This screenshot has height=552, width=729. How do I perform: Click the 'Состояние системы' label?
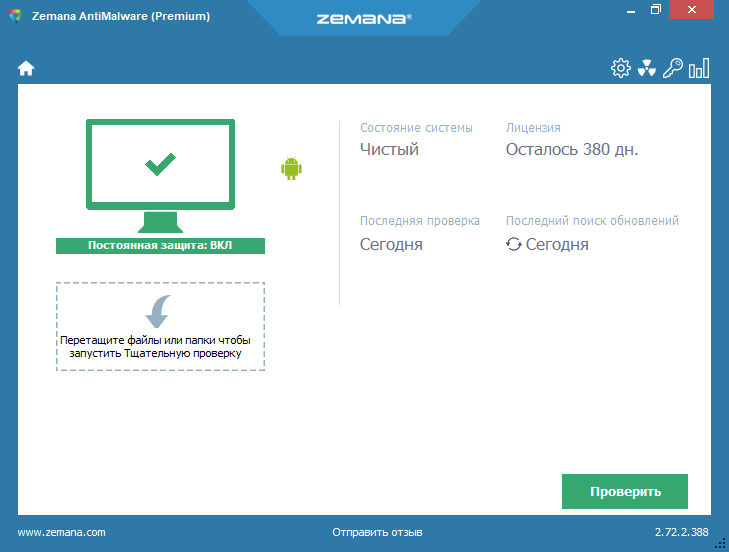[x=416, y=128]
